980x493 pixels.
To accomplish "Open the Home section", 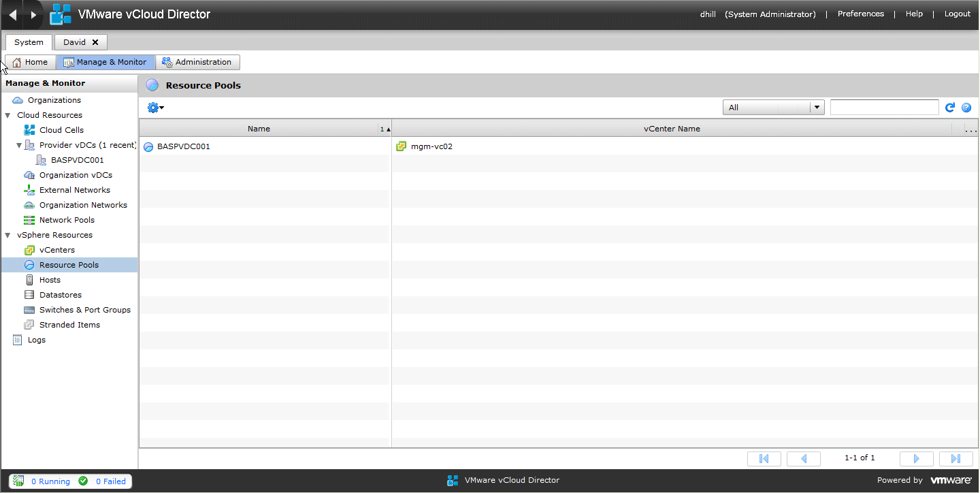I will 30,62.
